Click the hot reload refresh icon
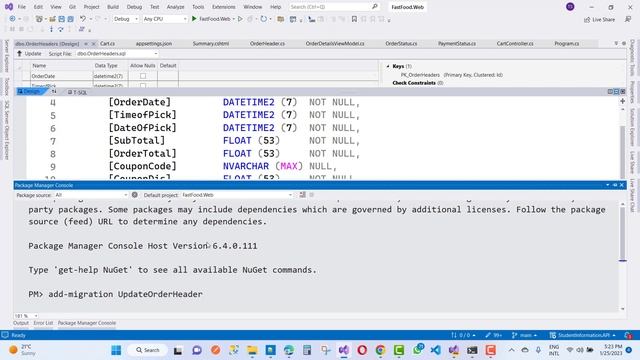 click(264, 19)
